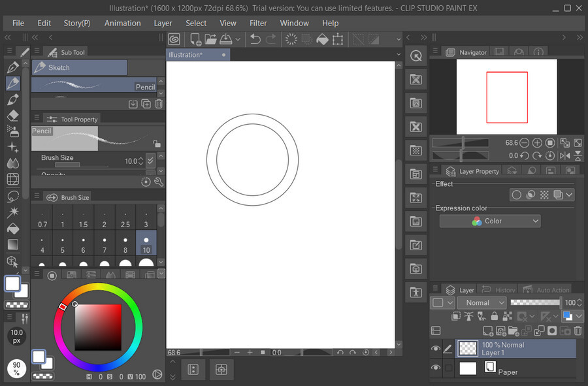Create a new canvas from toolbar
The image size is (588, 386).
point(195,39)
